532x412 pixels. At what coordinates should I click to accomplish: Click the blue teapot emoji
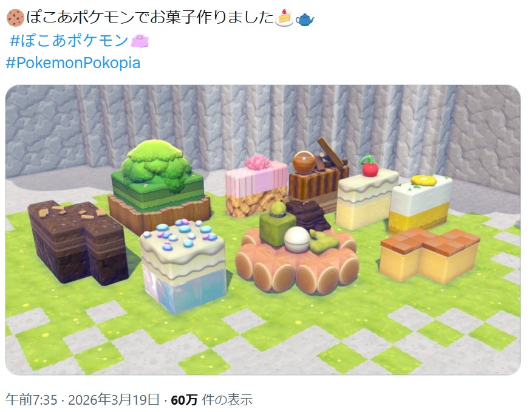pyautogui.click(x=305, y=19)
